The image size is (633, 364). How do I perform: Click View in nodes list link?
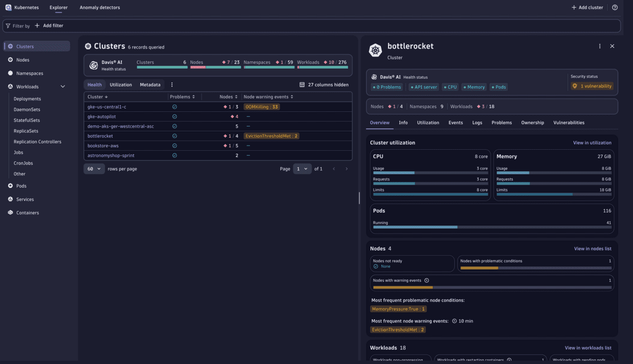coord(593,248)
